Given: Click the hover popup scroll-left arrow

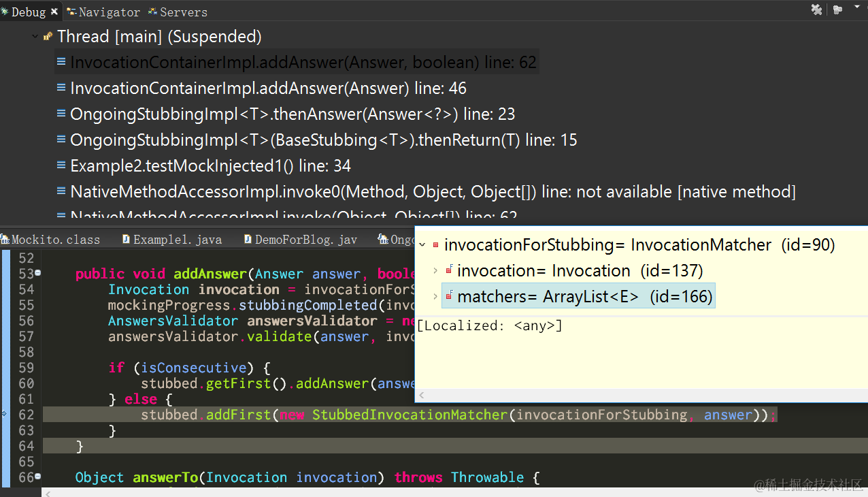Looking at the screenshot, I should (422, 395).
